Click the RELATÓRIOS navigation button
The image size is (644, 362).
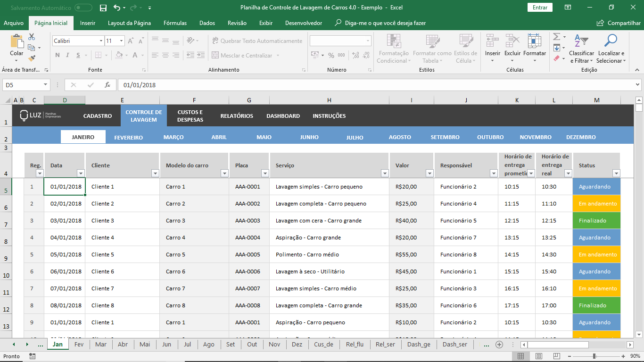point(237,116)
